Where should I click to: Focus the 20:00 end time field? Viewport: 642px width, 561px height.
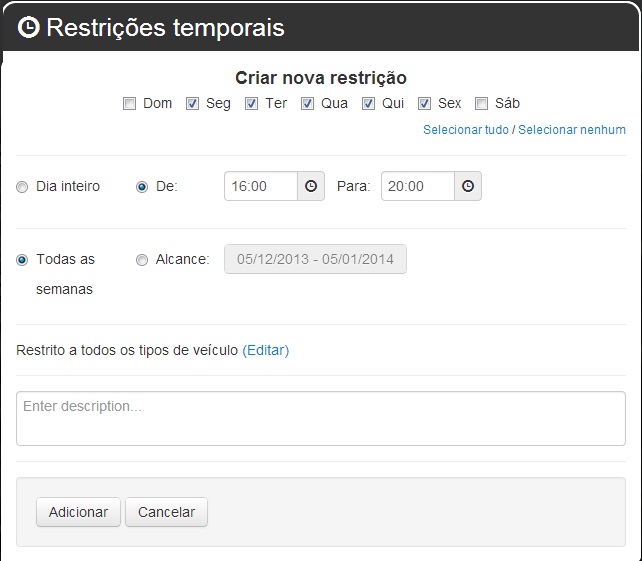click(418, 186)
